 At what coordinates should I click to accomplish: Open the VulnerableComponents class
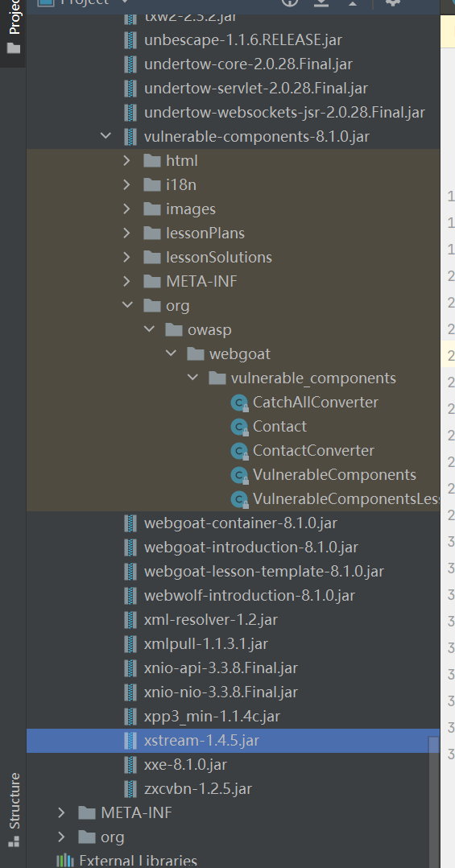334,475
